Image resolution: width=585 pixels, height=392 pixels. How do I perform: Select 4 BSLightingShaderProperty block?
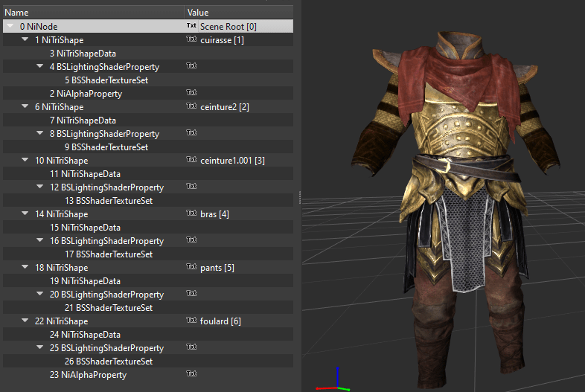[104, 67]
